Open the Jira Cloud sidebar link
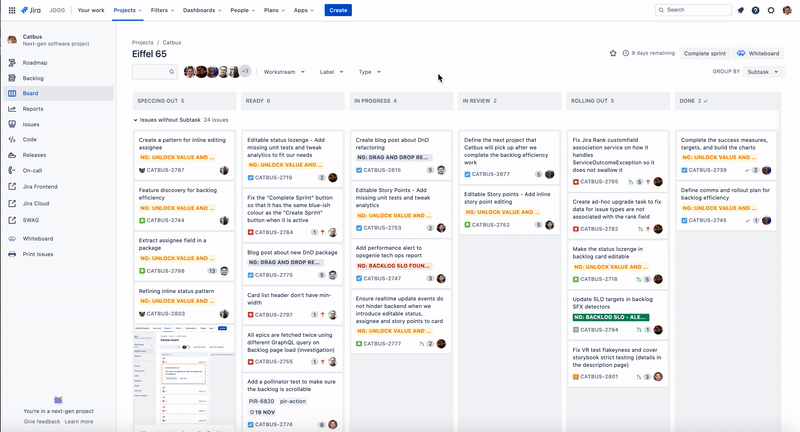This screenshot has height=432, width=800. [x=36, y=204]
